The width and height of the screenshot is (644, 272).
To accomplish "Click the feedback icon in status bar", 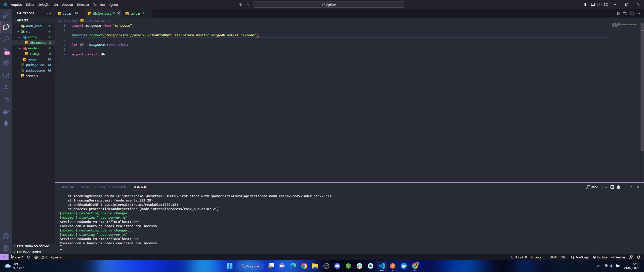I will (631, 257).
